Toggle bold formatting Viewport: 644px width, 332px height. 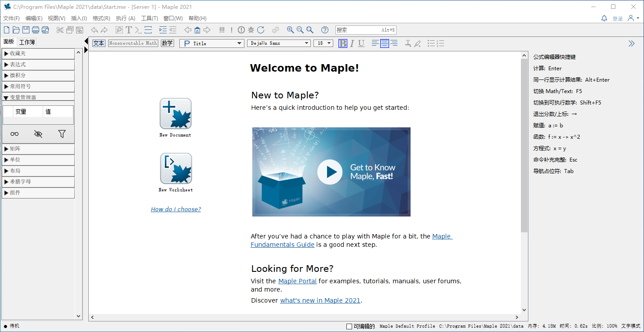click(x=343, y=43)
